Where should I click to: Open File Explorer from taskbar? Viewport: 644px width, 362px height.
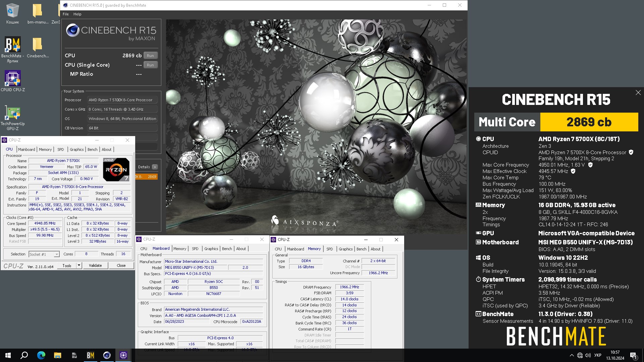click(57, 355)
